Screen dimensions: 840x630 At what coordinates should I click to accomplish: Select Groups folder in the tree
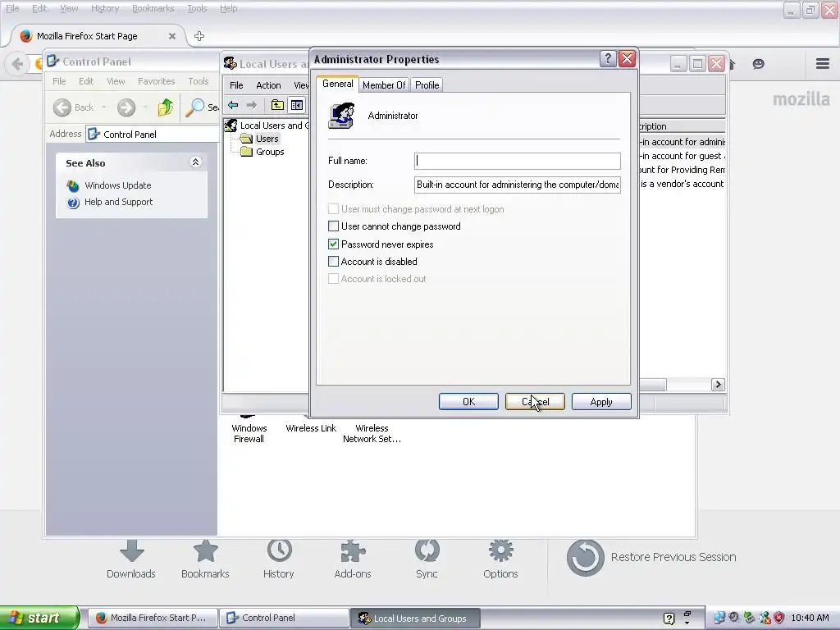point(269,152)
